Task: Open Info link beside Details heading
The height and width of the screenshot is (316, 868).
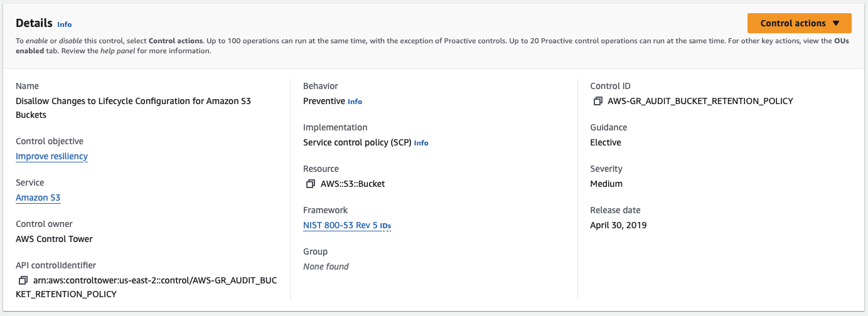Action: (x=65, y=24)
